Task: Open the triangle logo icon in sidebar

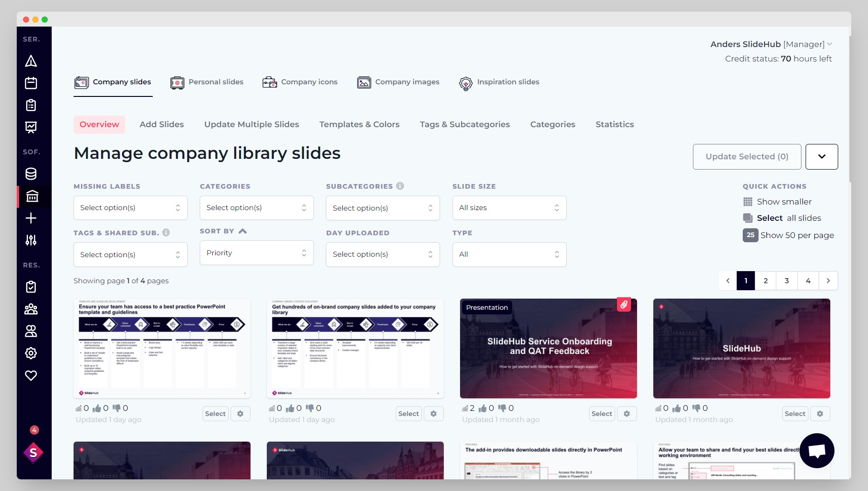Action: tap(31, 61)
